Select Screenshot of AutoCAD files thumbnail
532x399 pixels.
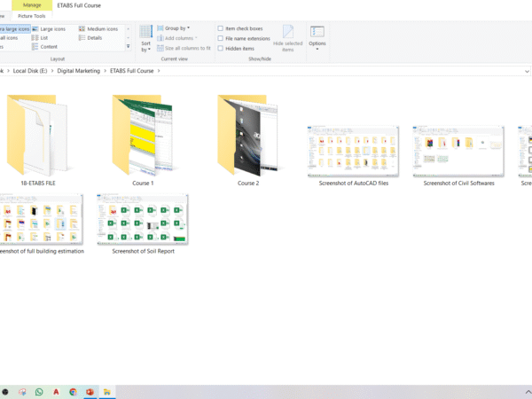[353, 152]
